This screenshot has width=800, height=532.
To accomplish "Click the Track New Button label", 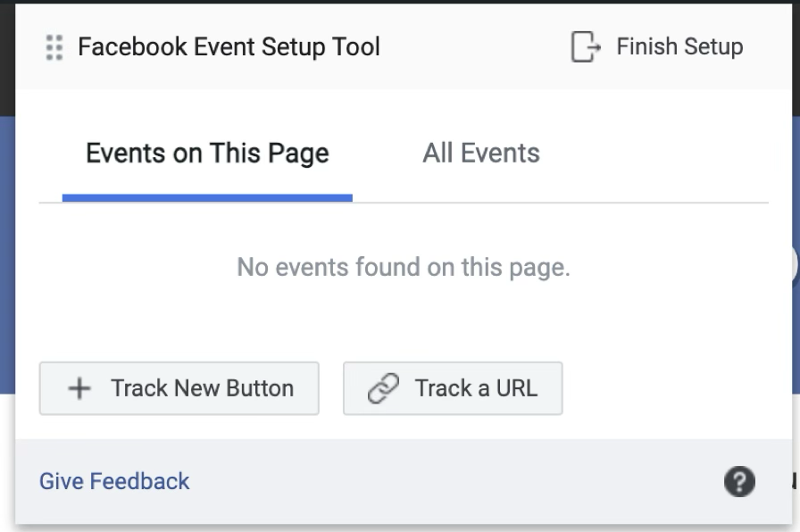I will coord(202,388).
